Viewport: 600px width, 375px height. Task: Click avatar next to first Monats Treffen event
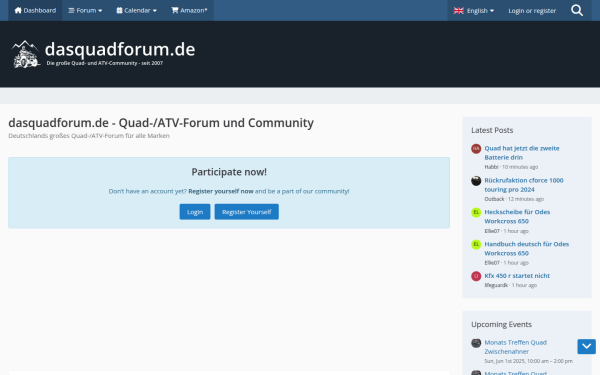(x=476, y=343)
